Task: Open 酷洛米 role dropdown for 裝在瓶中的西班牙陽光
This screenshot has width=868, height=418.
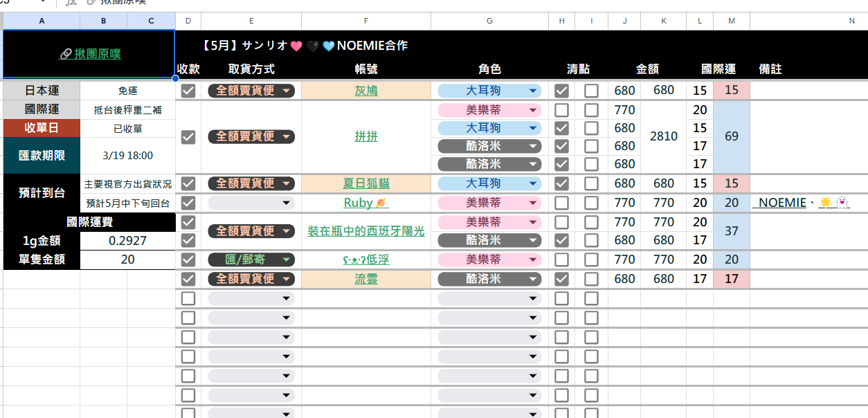Action: coord(489,240)
